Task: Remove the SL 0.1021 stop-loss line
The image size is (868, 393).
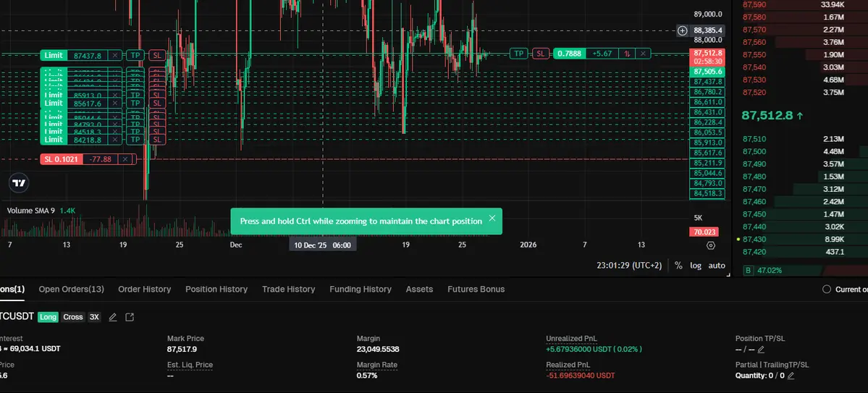Action: point(126,159)
